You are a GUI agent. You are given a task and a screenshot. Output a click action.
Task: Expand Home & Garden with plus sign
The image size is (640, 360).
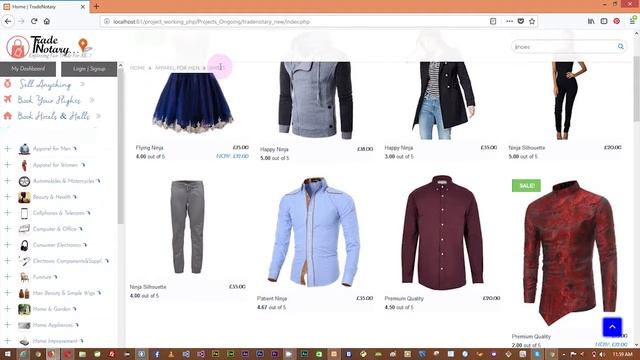[x=7, y=309]
